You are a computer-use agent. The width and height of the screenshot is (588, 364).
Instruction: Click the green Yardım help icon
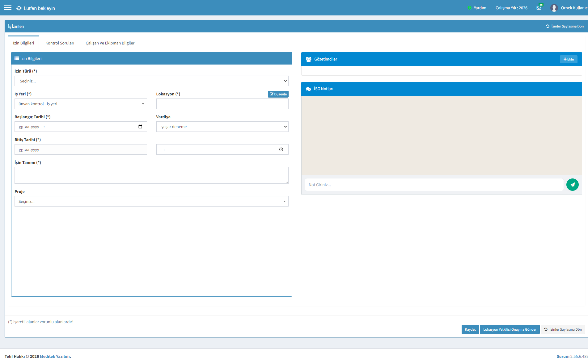(470, 8)
